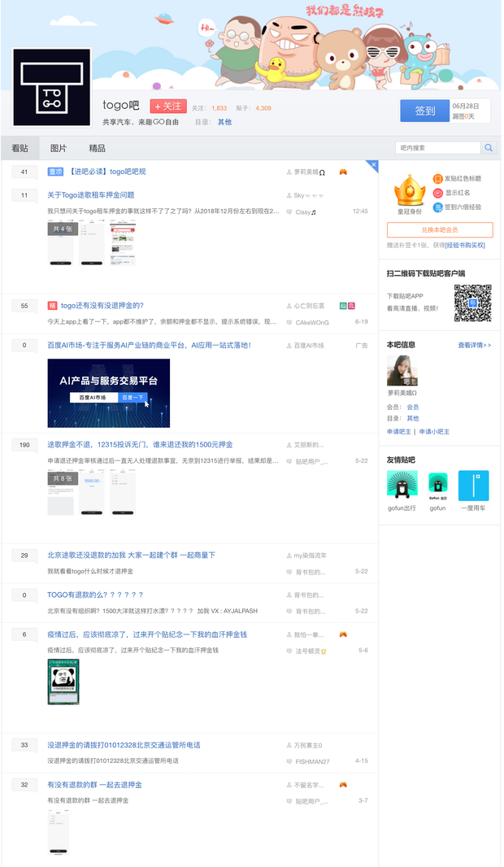Click the blue 置顶 badge
Image resolution: width=504 pixels, height=867 pixels.
click(x=55, y=172)
